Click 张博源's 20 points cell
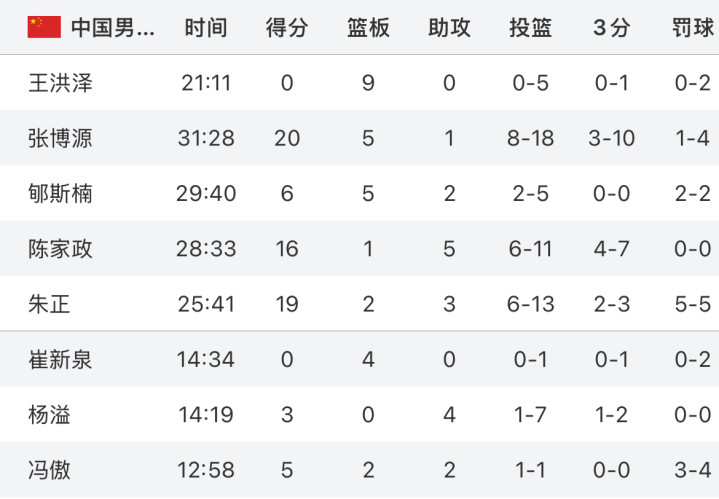This screenshot has width=719, height=499. pyautogui.click(x=287, y=139)
